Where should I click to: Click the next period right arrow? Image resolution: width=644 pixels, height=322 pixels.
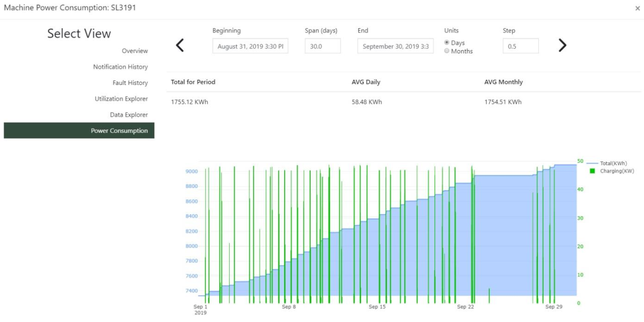[562, 45]
